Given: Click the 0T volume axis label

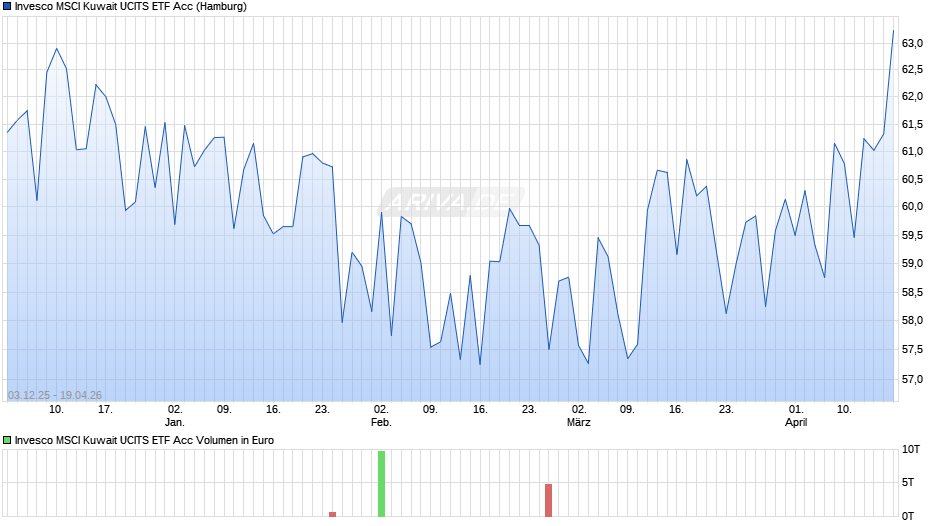Looking at the screenshot, I should (x=908, y=516).
